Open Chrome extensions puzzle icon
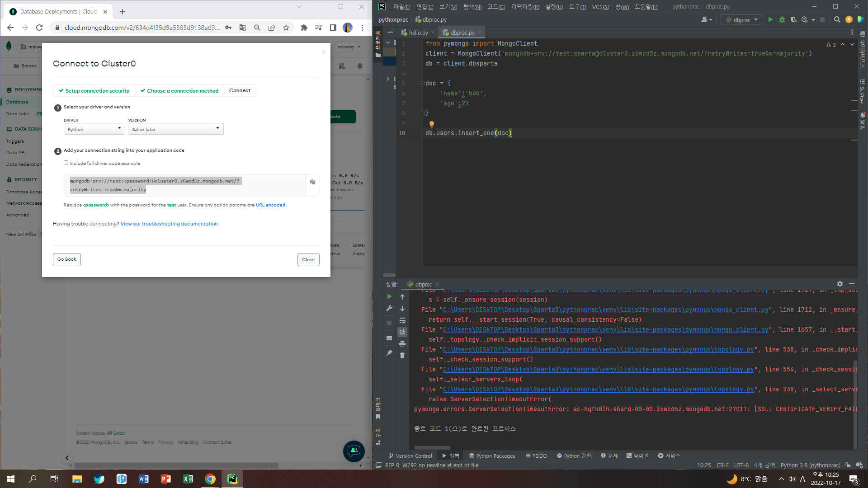868x488 pixels. (x=304, y=28)
